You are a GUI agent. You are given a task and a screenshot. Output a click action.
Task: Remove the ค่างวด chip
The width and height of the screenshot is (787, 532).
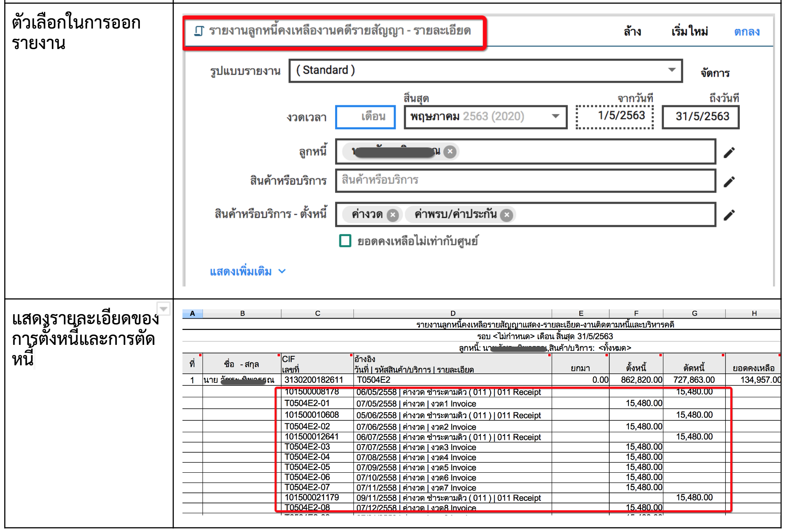tap(393, 215)
